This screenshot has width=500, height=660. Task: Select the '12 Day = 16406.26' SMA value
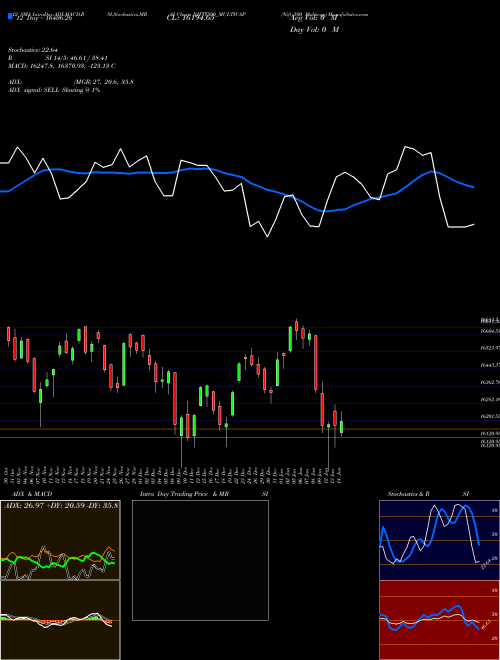[44, 18]
